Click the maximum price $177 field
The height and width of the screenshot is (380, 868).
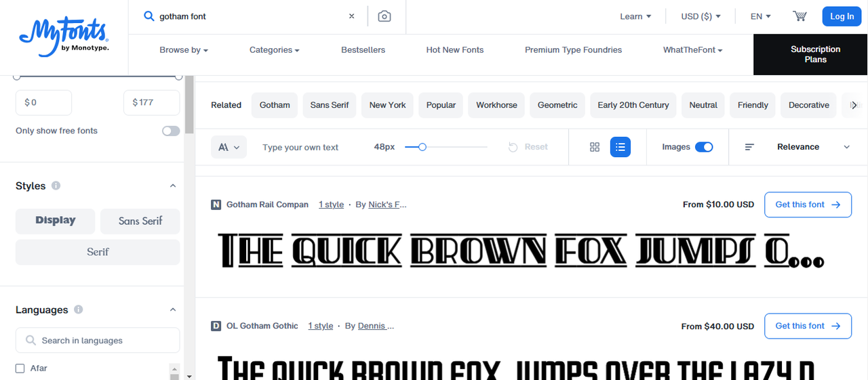point(151,102)
